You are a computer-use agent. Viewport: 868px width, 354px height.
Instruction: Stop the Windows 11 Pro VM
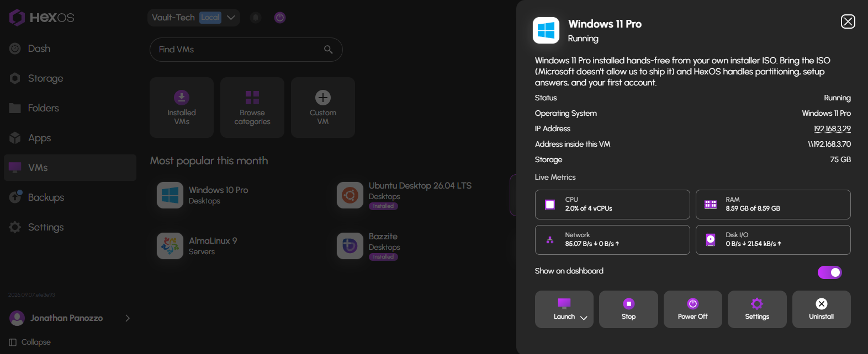pyautogui.click(x=628, y=309)
